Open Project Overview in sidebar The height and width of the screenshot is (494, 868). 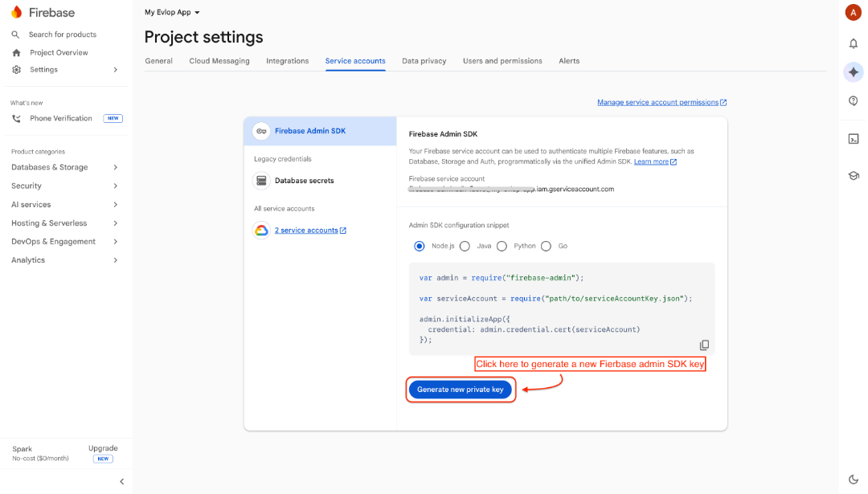click(x=59, y=52)
